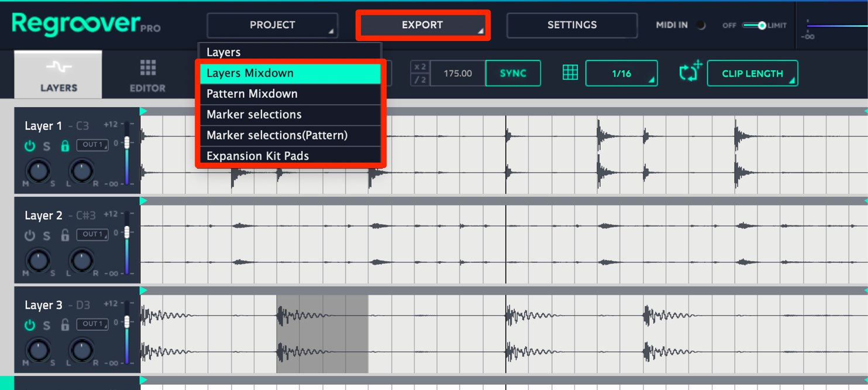This screenshot has height=390, width=868.
Task: Open the EXPORT dropdown menu
Action: pyautogui.click(x=422, y=25)
